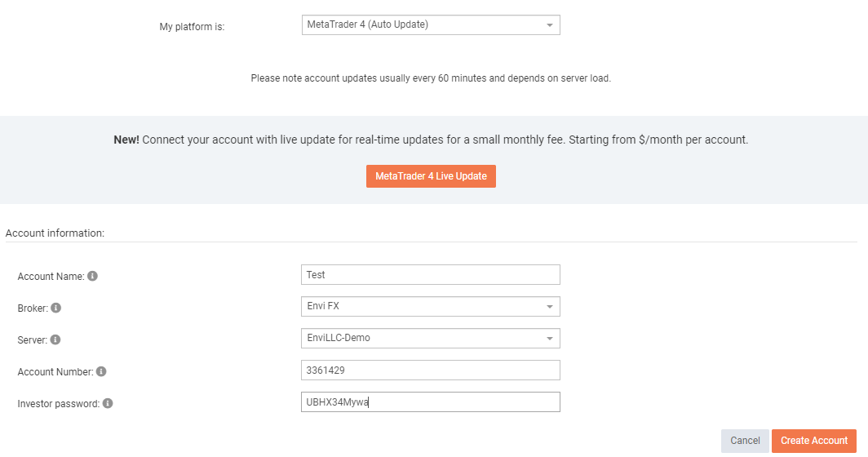Click the bold "New!" text in the banner

tap(126, 140)
